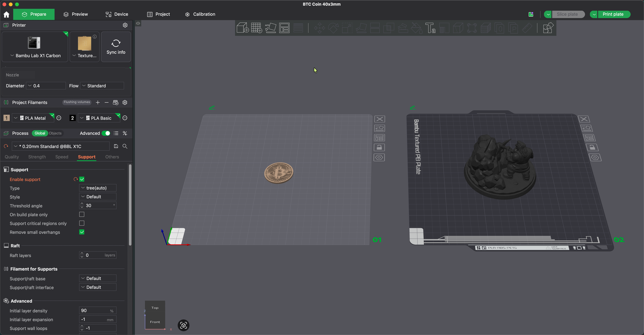Click the Add plate grid icon
The width and height of the screenshot is (644, 335).
point(256,28)
